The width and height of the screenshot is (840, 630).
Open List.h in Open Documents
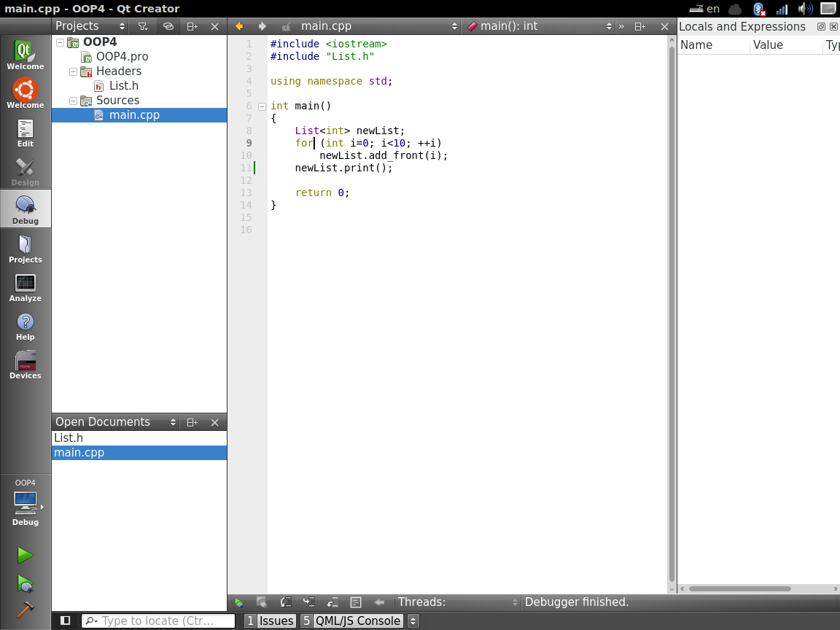coord(69,438)
